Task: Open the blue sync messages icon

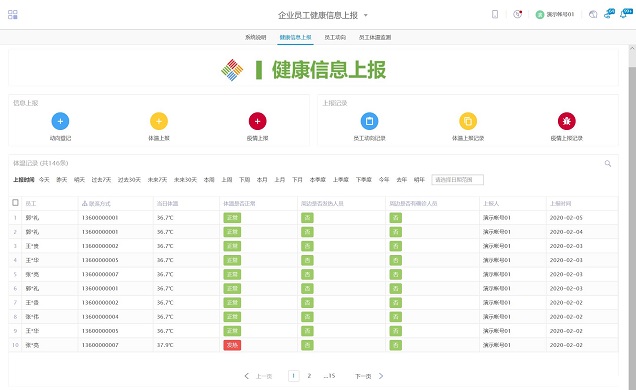Action: click(x=609, y=14)
